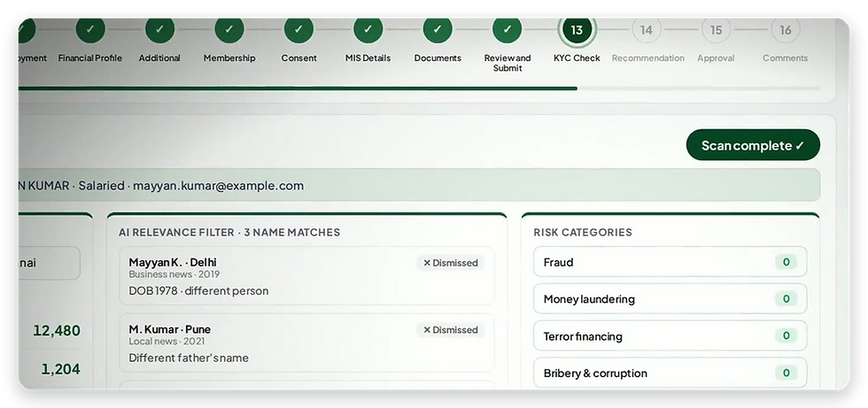This screenshot has height=408, width=868.
Task: Open the Financial Profile step circle
Action: (x=90, y=29)
